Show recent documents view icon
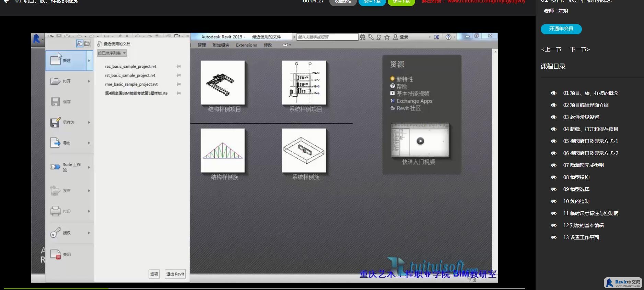 (x=80, y=44)
